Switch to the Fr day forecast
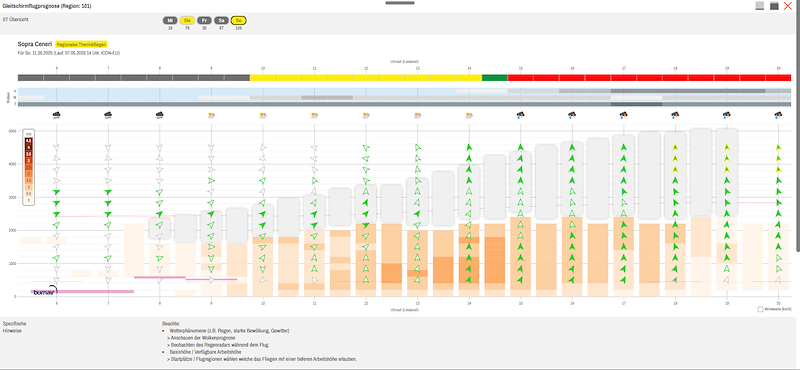This screenshot has width=800, height=370. click(x=204, y=20)
